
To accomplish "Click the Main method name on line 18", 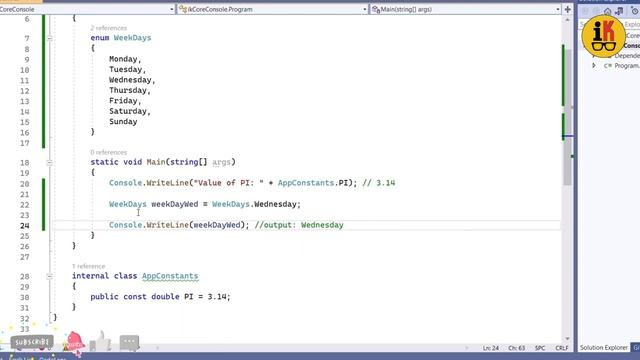I will tap(156, 162).
